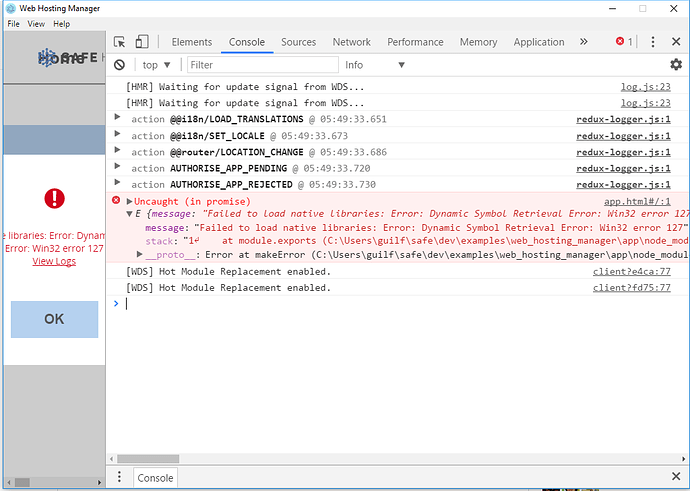Open the top context dropdown
Image resolution: width=690 pixels, height=491 pixels.
[x=156, y=65]
